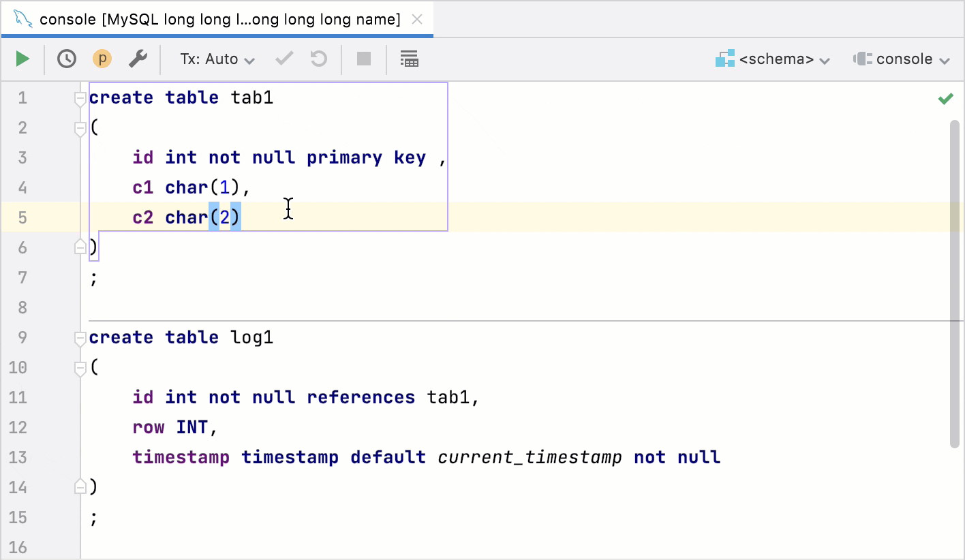Screen dimensions: 965x560
Task: Open query execution history via clock icon
Action: [x=66, y=59]
